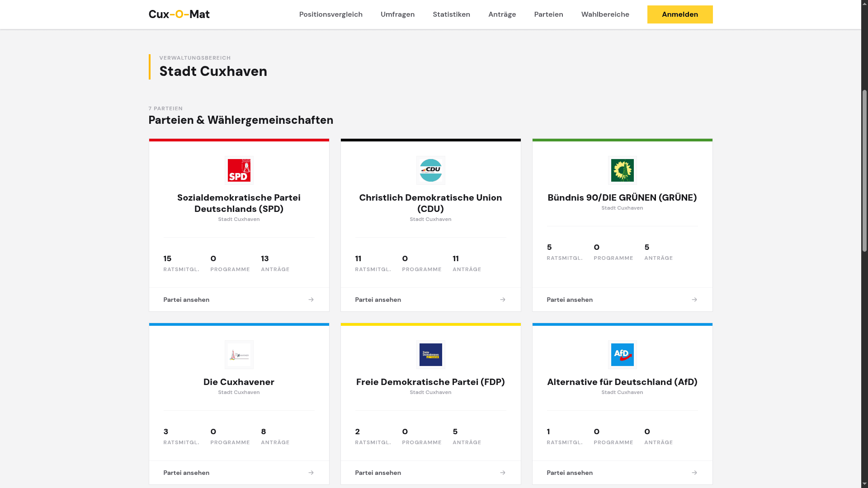Open the Positionsvergleich menu item

tap(331, 14)
